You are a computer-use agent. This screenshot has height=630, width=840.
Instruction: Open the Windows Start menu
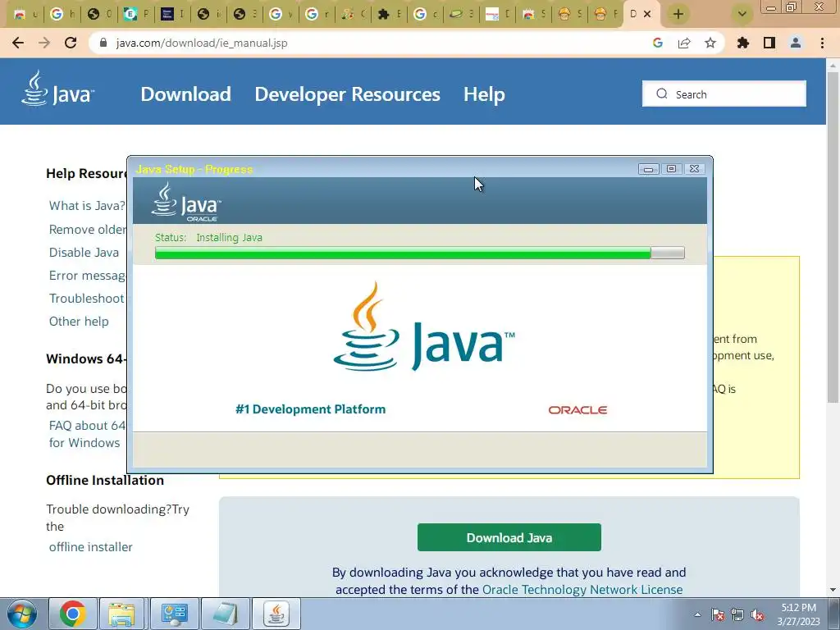pyautogui.click(x=22, y=614)
